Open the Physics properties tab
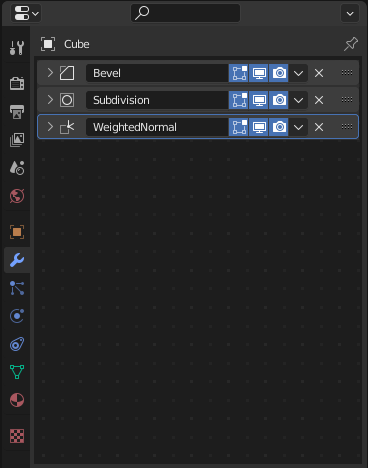 17,316
